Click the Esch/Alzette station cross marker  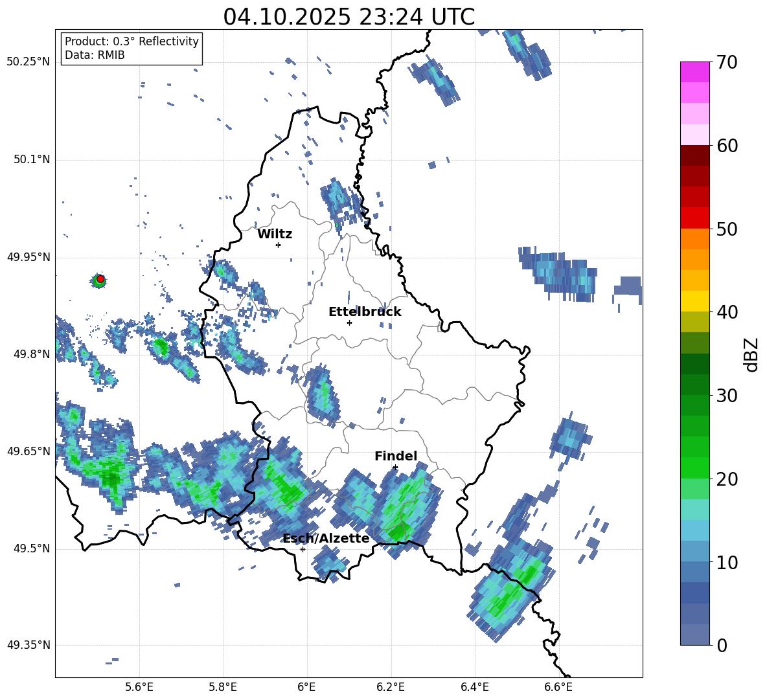pos(303,549)
